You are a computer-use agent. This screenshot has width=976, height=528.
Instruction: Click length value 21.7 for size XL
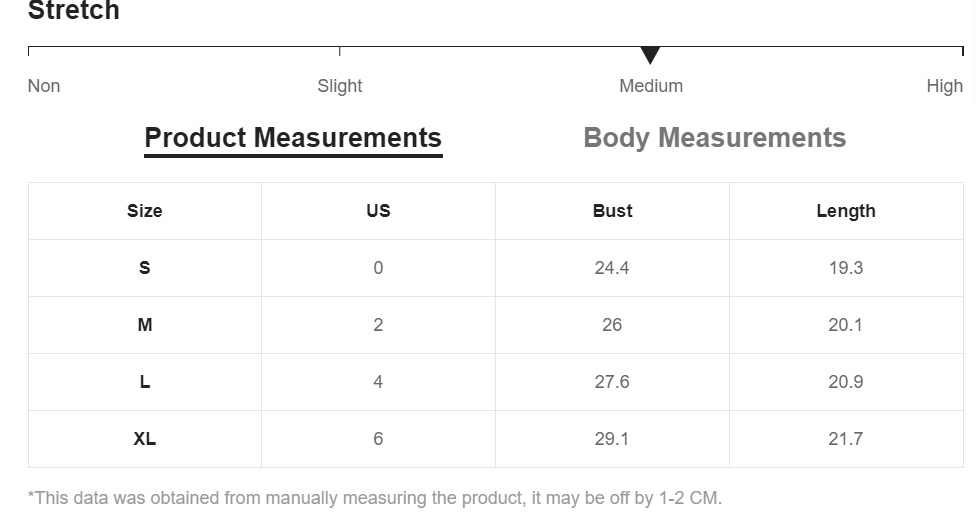click(x=845, y=439)
